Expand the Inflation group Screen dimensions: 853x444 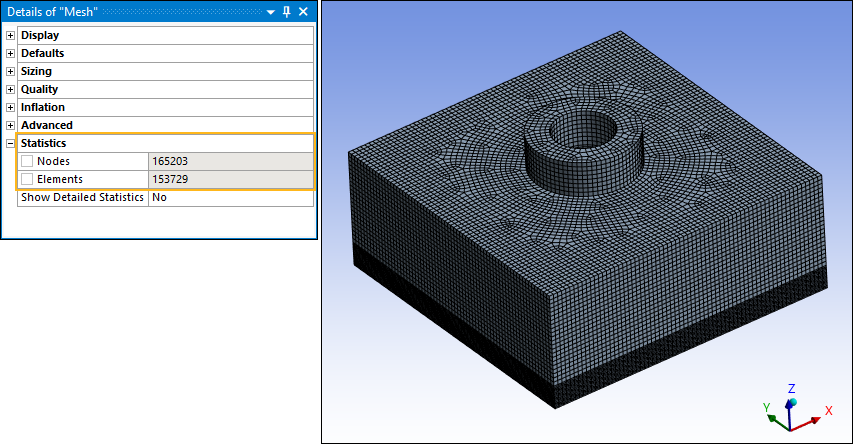pos(11,107)
